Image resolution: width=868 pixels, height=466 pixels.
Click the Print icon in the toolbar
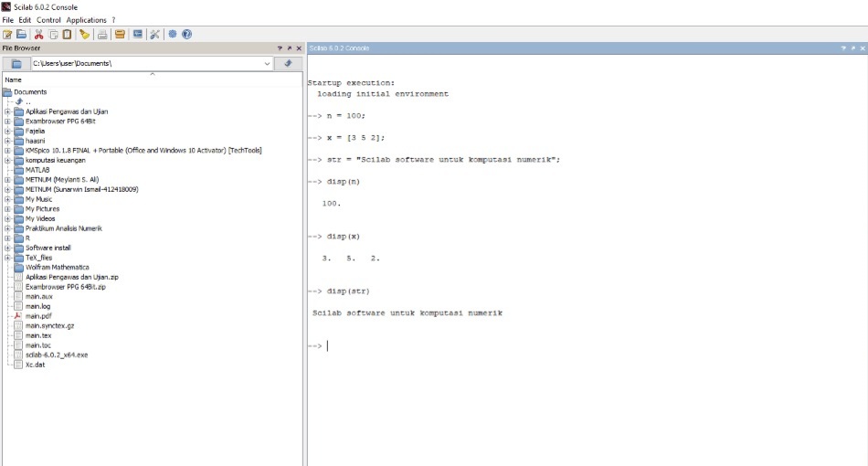pos(102,35)
